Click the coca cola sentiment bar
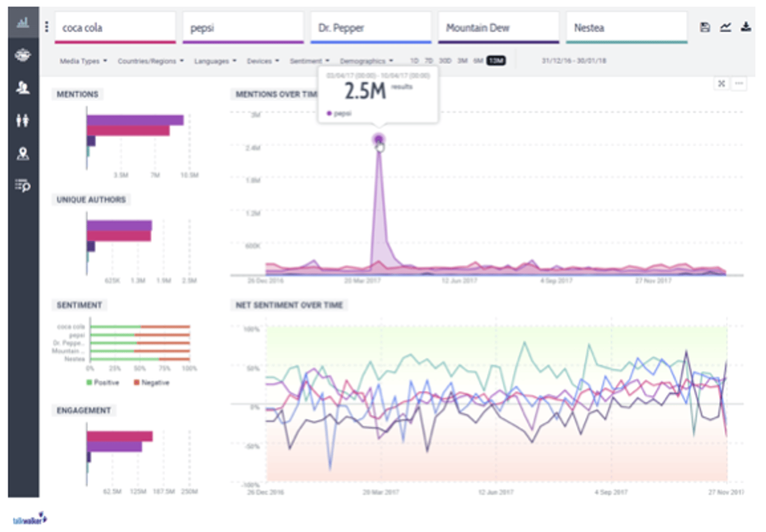This screenshot has height=532, width=766. tap(139, 326)
